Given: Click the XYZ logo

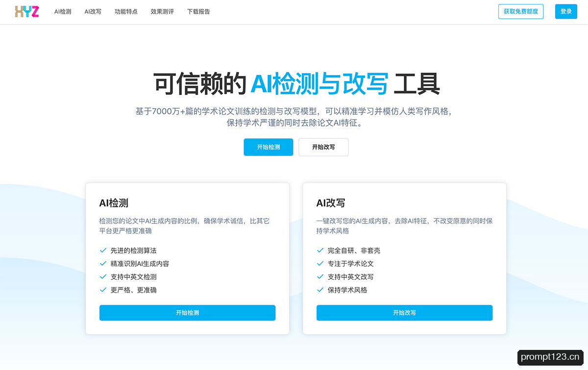Looking at the screenshot, I should coord(27,12).
